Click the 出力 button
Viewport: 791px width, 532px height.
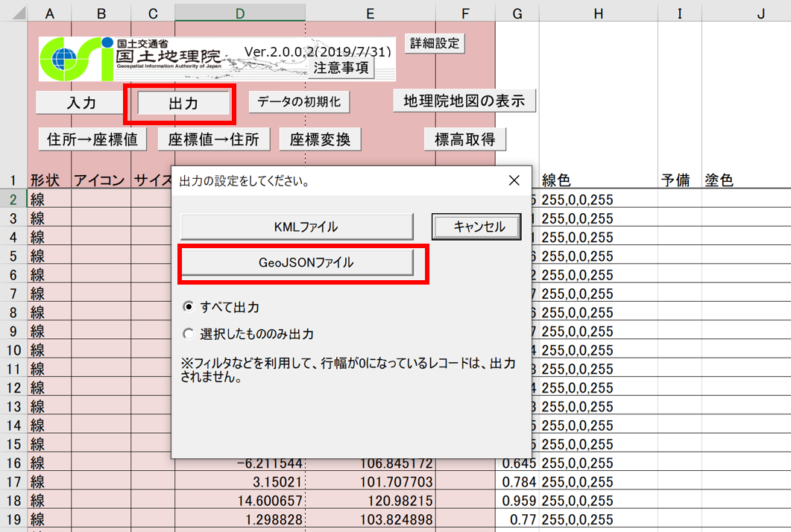pos(183,104)
